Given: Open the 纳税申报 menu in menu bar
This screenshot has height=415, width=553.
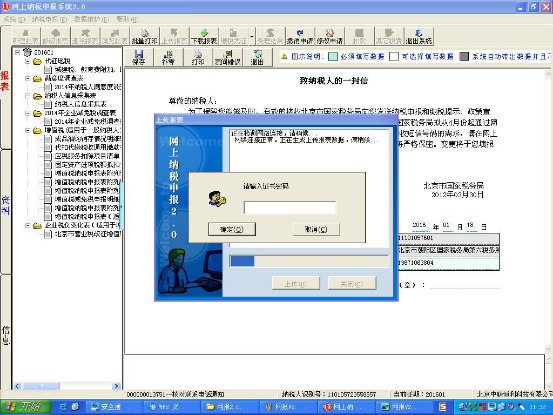Looking at the screenshot, I should point(49,19).
